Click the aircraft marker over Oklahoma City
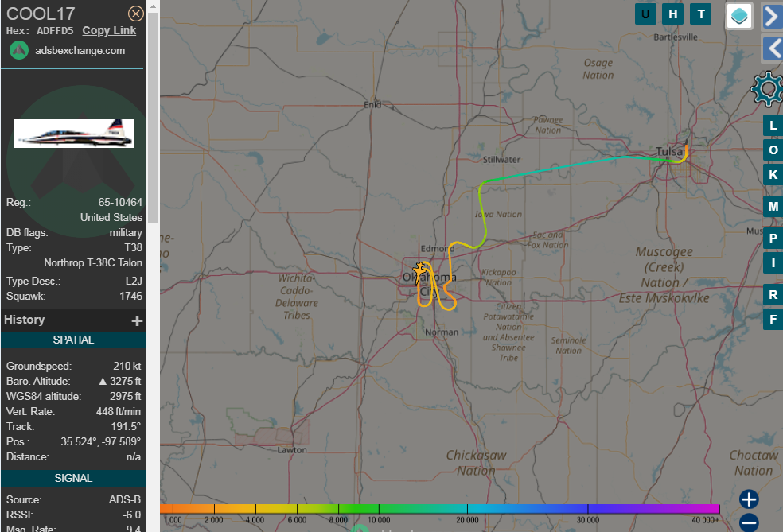 pyautogui.click(x=419, y=270)
